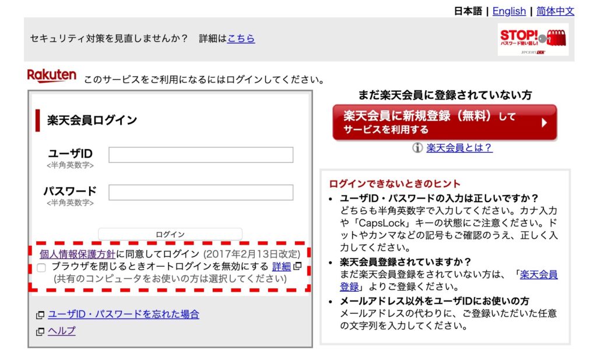The image size is (597, 364).
Task: Click the window icon before ユーザID・パスワードを忘れた場合
Action: 40,315
